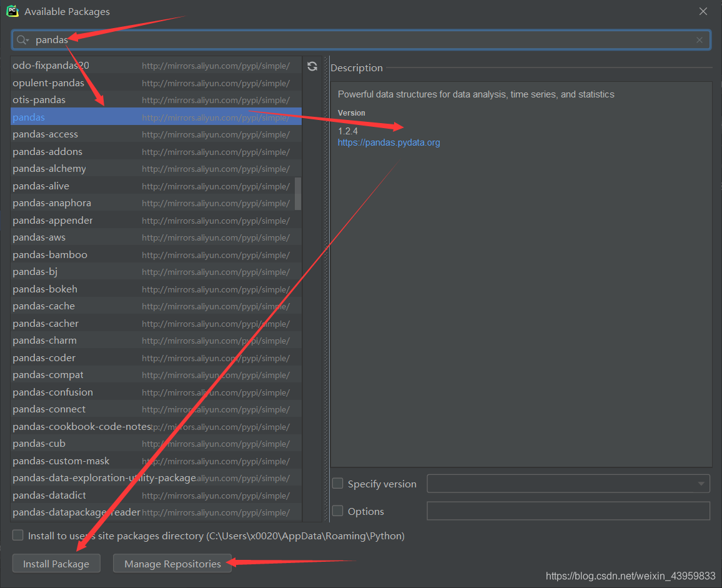Select pandas-addons in the list
The width and height of the screenshot is (722, 588).
pos(156,152)
